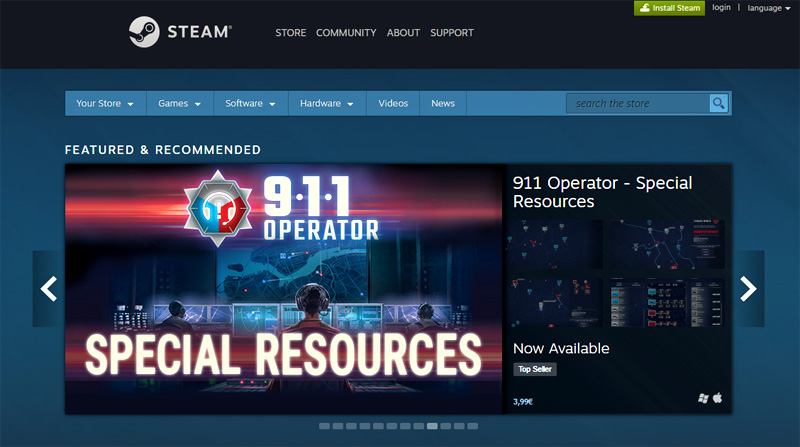The height and width of the screenshot is (447, 800).
Task: Click the Top Seller tag
Action: coord(535,369)
